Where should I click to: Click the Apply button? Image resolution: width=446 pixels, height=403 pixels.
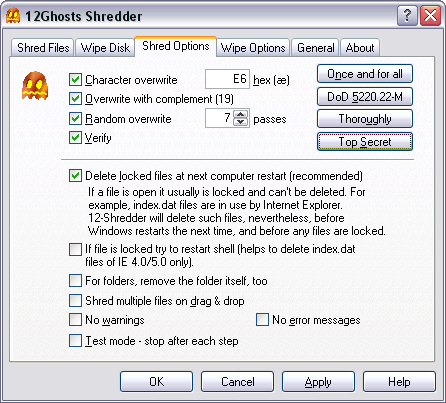click(318, 382)
